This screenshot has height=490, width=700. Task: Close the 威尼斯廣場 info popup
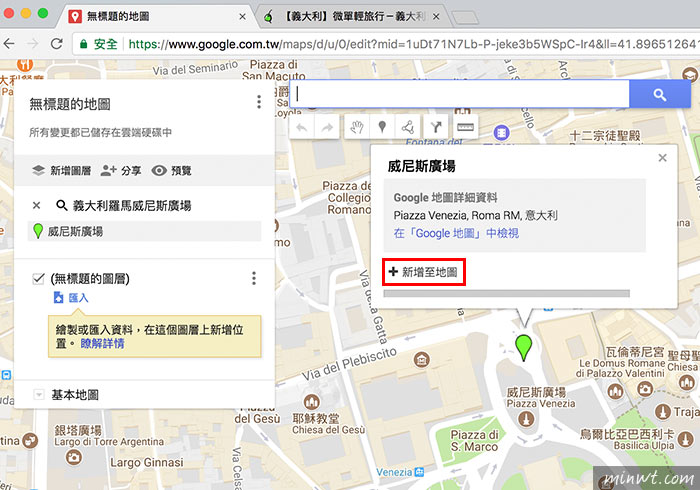tap(662, 158)
